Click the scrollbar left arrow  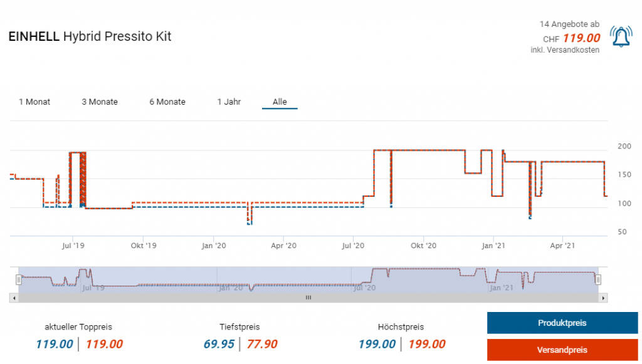pyautogui.click(x=14, y=298)
